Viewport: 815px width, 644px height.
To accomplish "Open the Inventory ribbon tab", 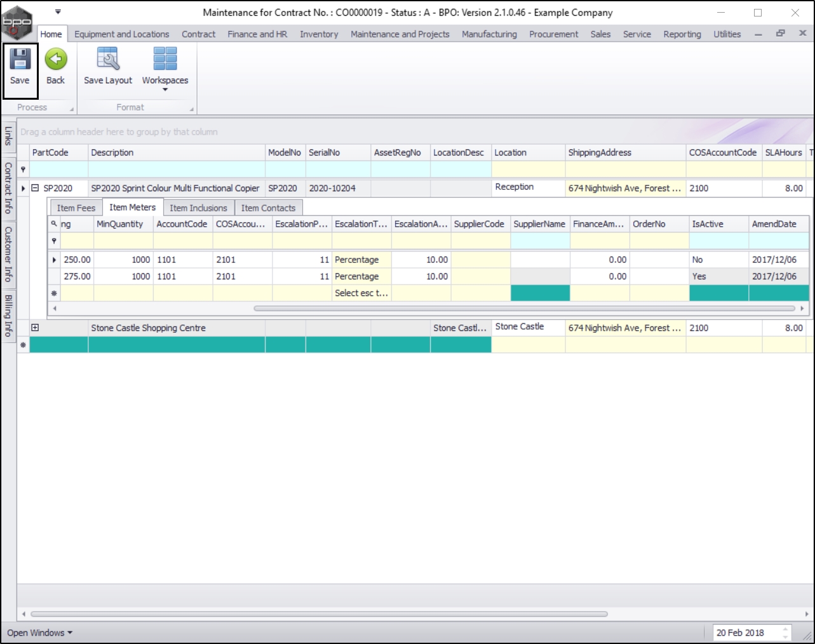I will pos(319,34).
